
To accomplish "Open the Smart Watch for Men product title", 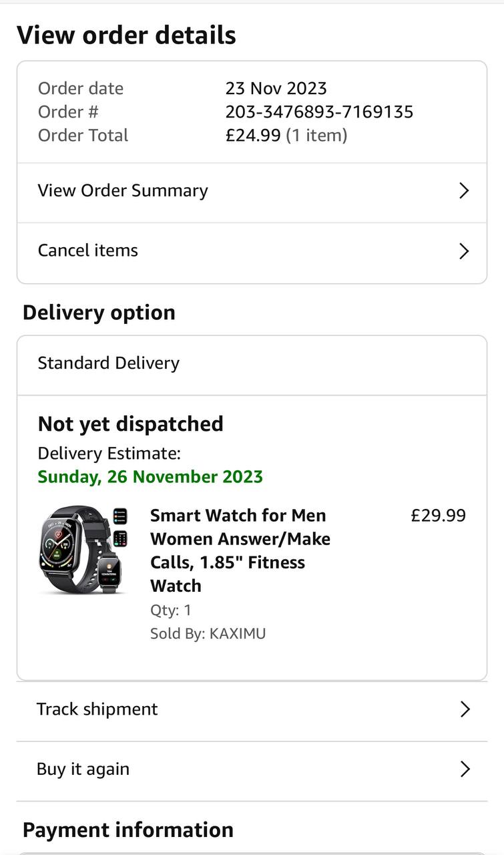I will (240, 550).
